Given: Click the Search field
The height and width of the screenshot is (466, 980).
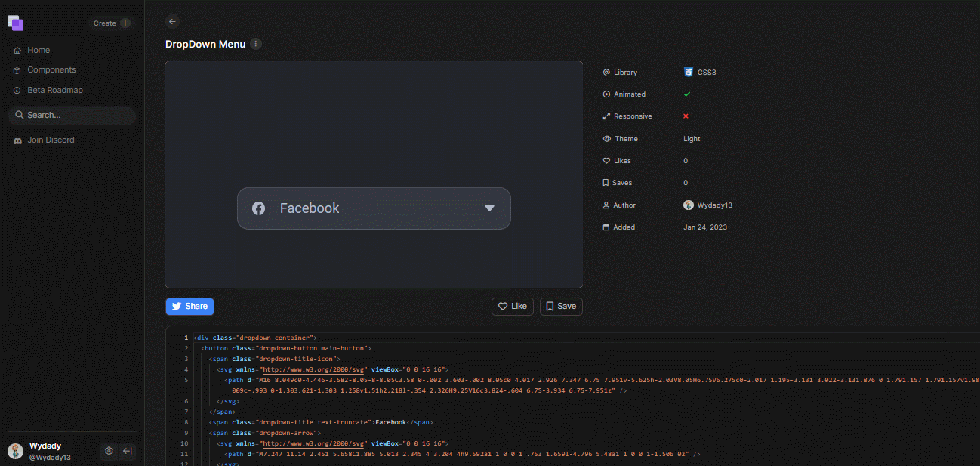Looking at the screenshot, I should (x=72, y=115).
